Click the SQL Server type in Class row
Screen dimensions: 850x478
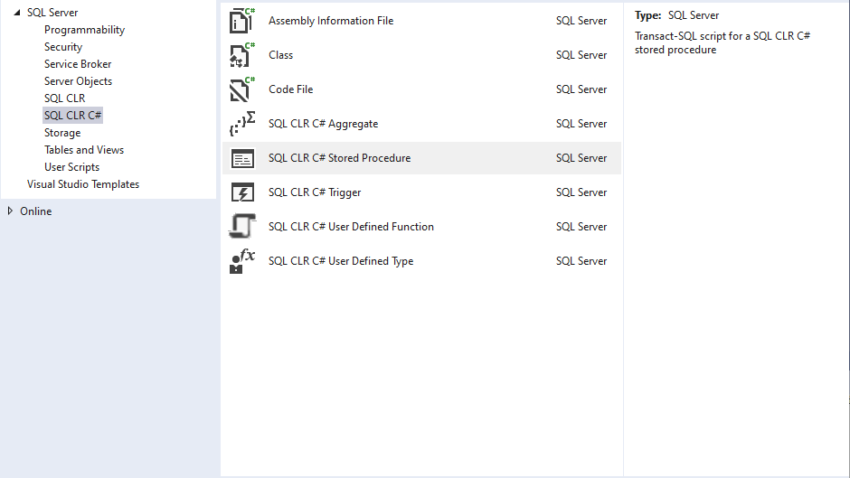point(581,55)
